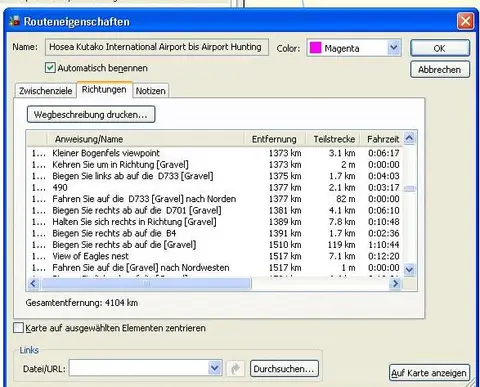Viewport: 480px width, 387px height.
Task: Select the Kleiner Bogenfels viewpoint row
Action: (215, 153)
